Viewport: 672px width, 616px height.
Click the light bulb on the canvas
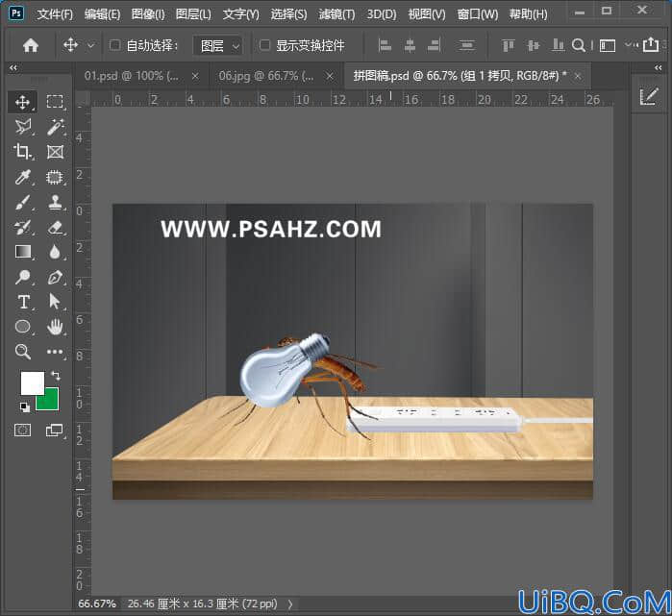277,375
